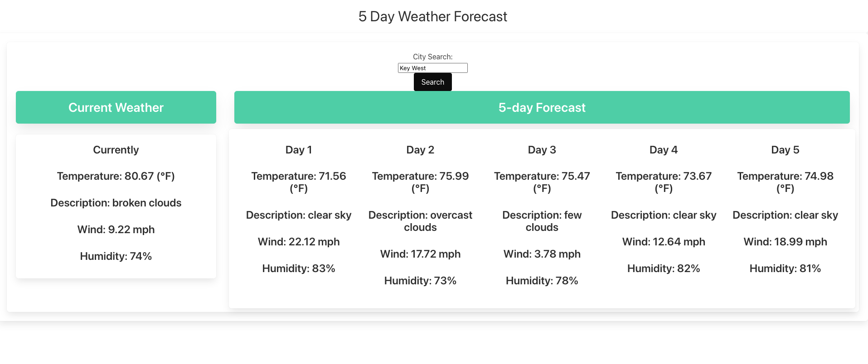
Task: Click the 5 Day Weather Forecast page title
Action: click(x=433, y=16)
